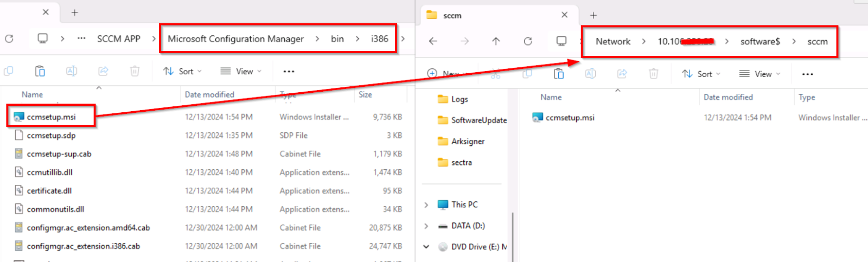The width and height of the screenshot is (868, 262).
Task: Go up one level in sccm window
Action: pyautogui.click(x=496, y=41)
